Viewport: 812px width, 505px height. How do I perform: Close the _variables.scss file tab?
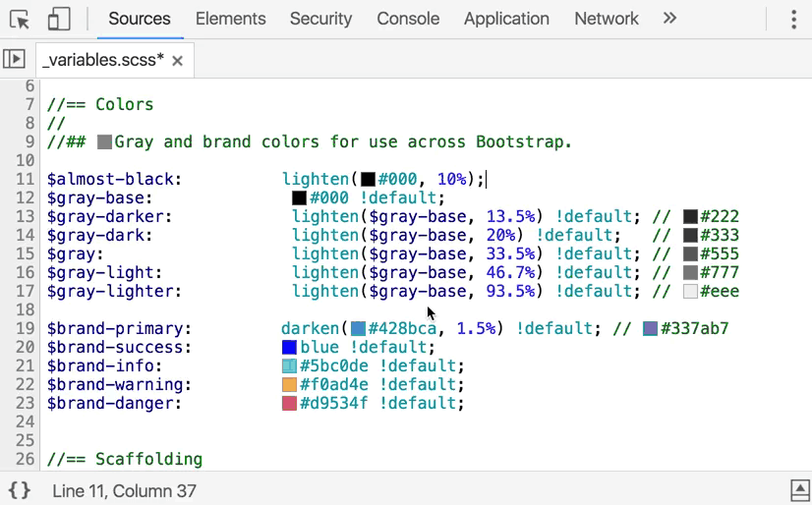point(178,61)
